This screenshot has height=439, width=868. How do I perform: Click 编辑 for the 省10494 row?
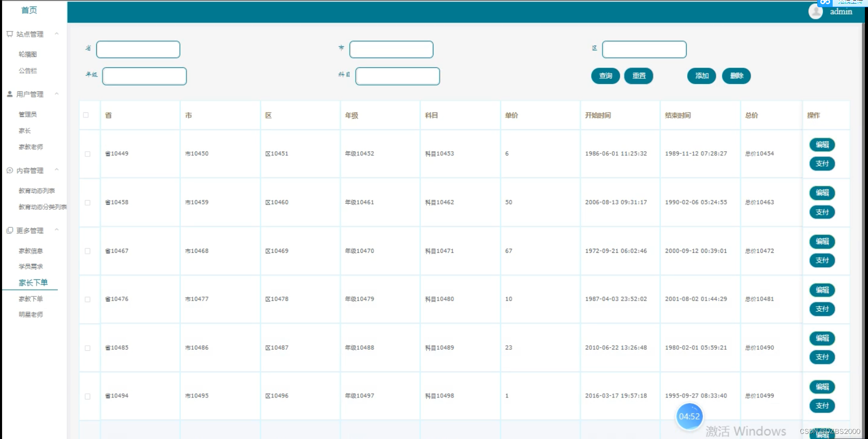coord(822,387)
